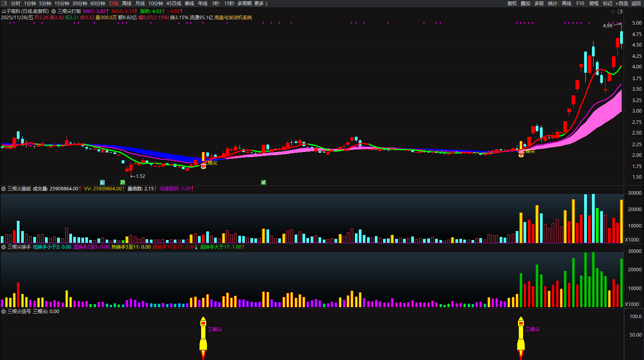
Task: Open the 三根尖信号 indicator dropdown arrow
Action: pyautogui.click(x=4, y=312)
